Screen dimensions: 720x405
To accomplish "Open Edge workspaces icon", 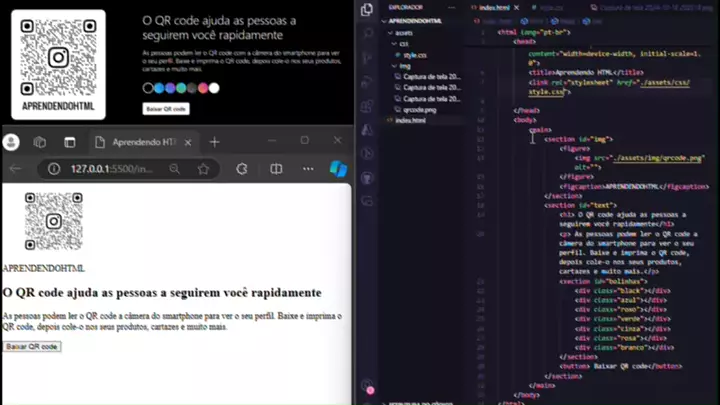I will click(40, 142).
